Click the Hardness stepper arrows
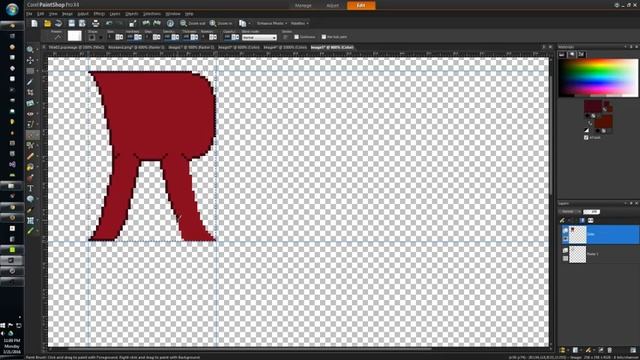640x360 pixels. (x=138, y=37)
